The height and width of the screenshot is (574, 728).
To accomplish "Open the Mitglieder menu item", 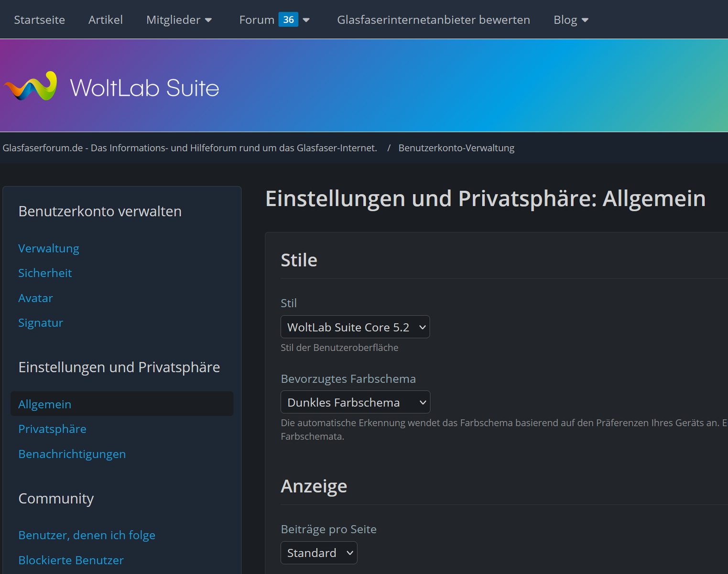I will (174, 20).
